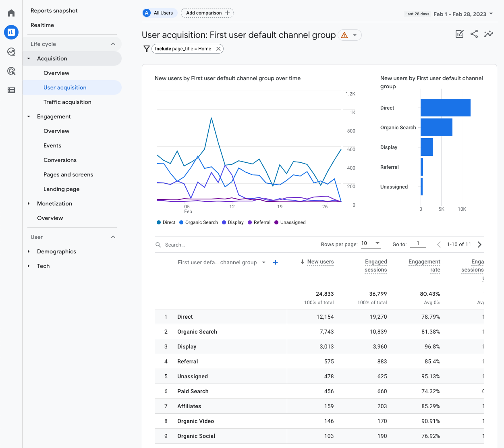Viewport: 504px width, 448px height.
Task: Open the Explore icon in left rail
Action: pos(11,52)
